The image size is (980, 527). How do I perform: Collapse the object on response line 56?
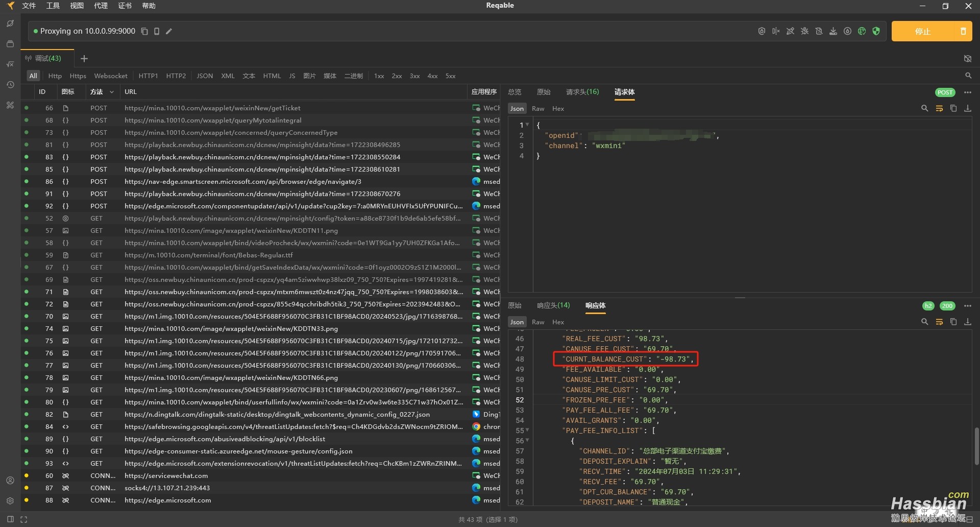(x=527, y=440)
